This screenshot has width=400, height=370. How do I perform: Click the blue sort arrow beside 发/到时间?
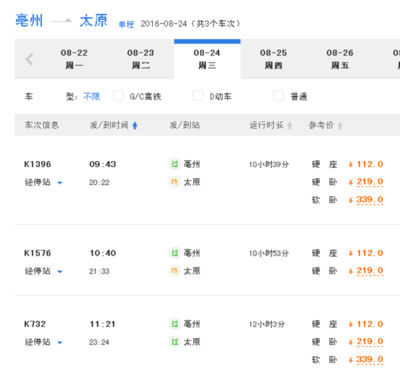click(135, 125)
